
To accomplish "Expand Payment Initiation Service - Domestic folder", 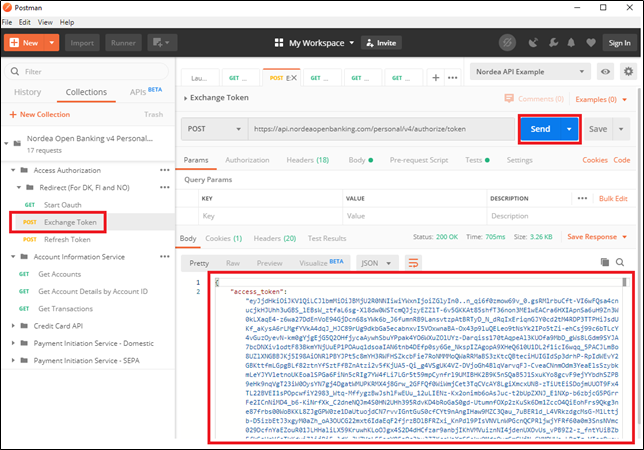I will tap(13, 343).
